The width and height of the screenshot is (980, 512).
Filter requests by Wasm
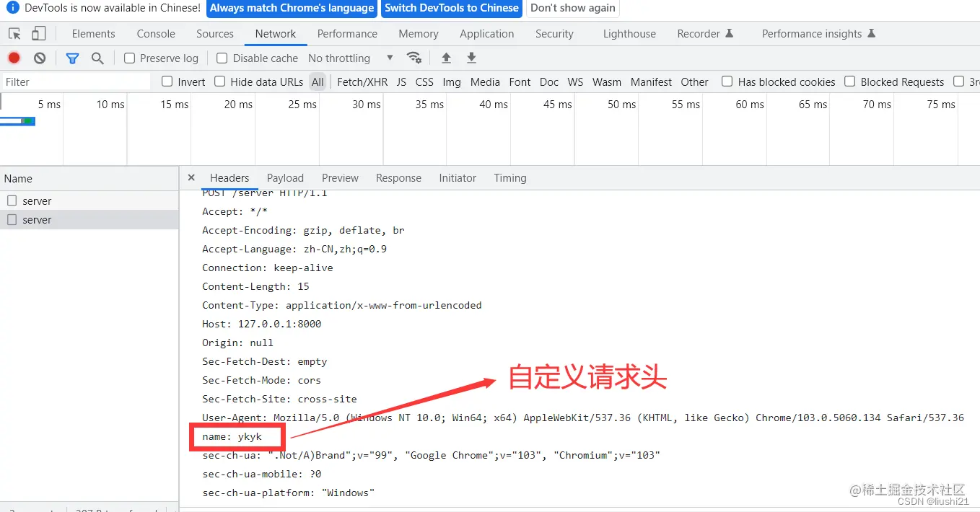point(607,82)
